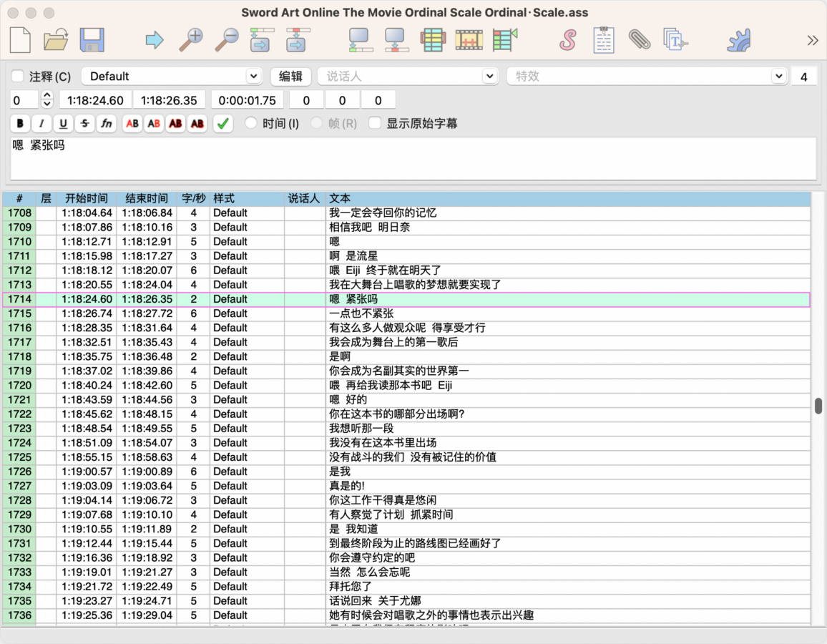Pick secondary color with second AB button
This screenshot has height=644, width=827.
tap(154, 123)
